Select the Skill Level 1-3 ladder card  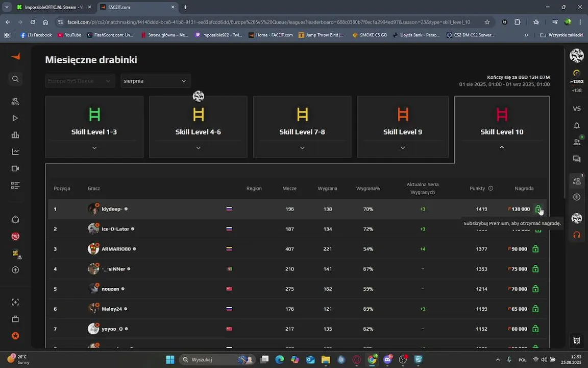94,127
